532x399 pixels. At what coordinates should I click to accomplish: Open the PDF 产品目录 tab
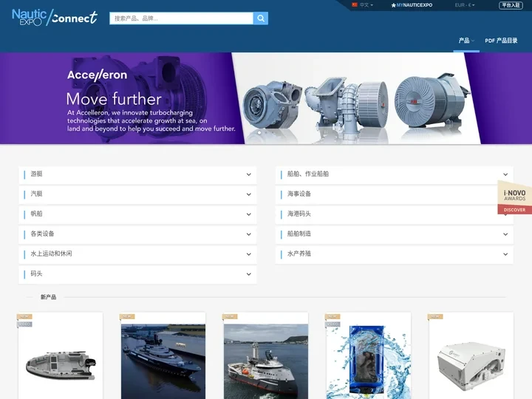(x=501, y=41)
